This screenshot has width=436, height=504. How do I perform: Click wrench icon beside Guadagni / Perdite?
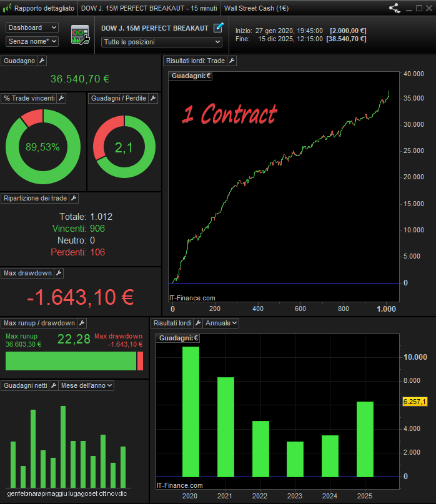point(153,98)
